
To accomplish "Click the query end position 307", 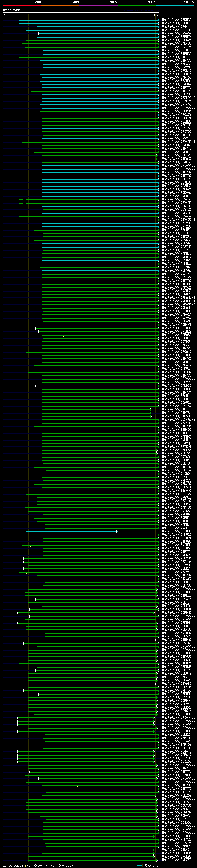I will 155,15.
